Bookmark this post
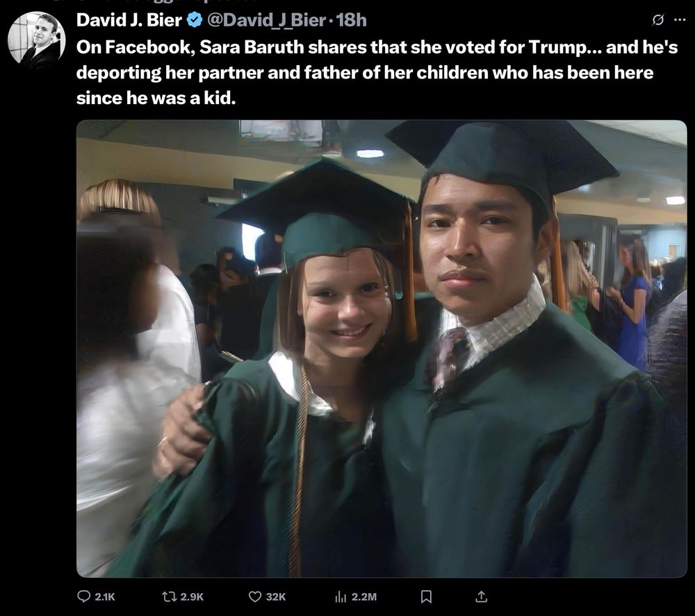695x616 pixels. [426, 597]
